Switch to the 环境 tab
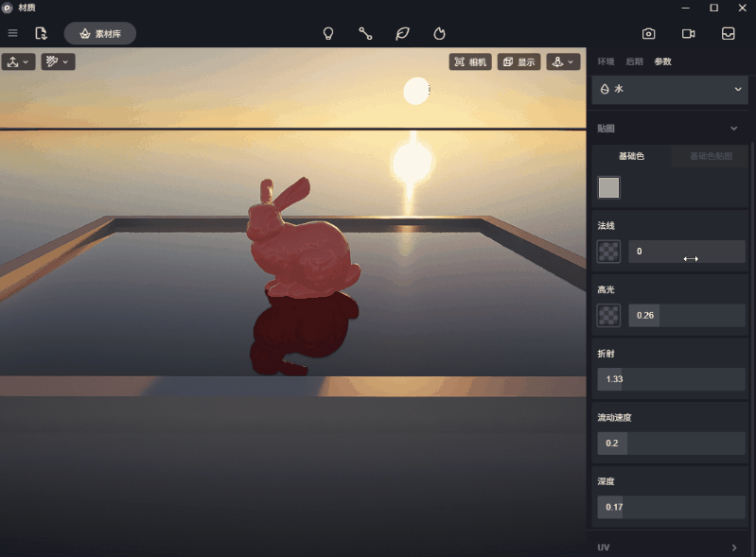Image resolution: width=756 pixels, height=557 pixels. 606,61
